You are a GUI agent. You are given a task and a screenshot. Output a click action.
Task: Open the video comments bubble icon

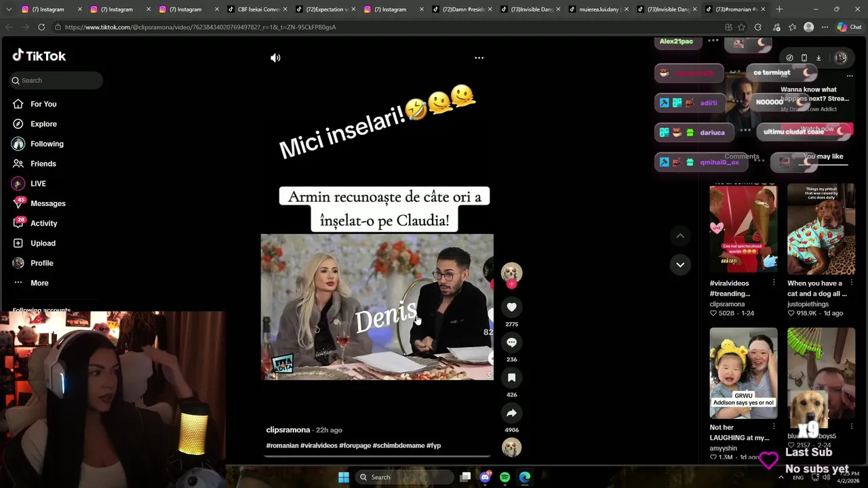(x=511, y=342)
